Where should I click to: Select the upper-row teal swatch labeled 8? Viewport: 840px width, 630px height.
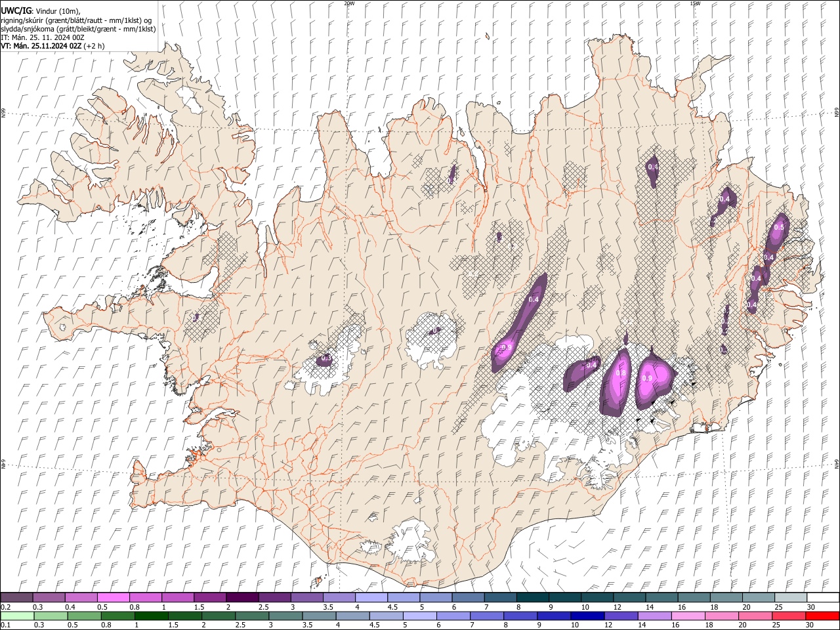click(532, 597)
